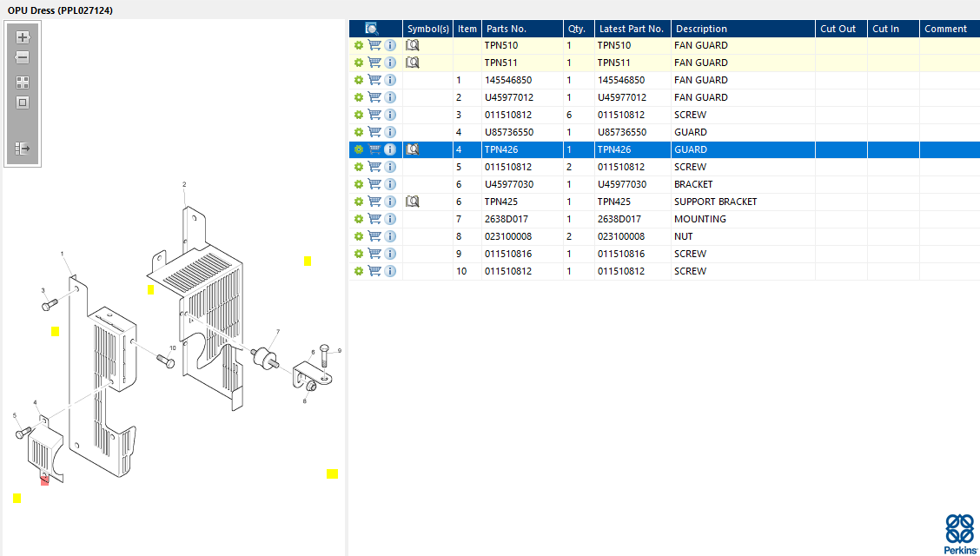The width and height of the screenshot is (980, 556).
Task: Show info for U45977012 row
Action: [x=390, y=97]
